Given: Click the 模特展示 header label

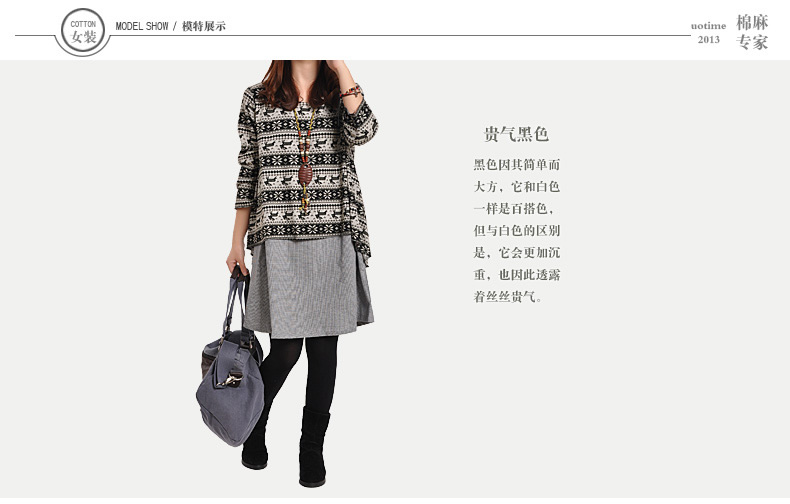Looking at the screenshot, I should point(204,26).
